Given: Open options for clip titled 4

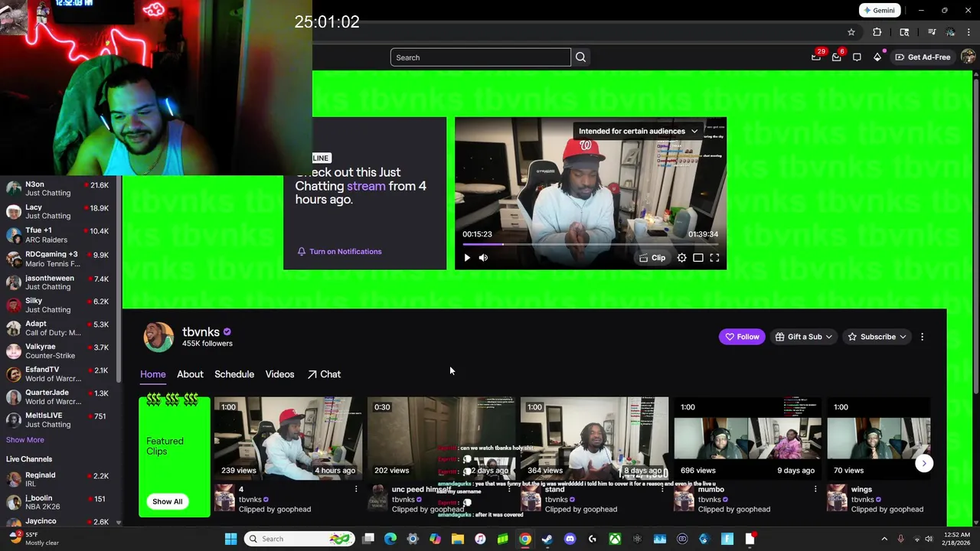Looking at the screenshot, I should pyautogui.click(x=356, y=489).
